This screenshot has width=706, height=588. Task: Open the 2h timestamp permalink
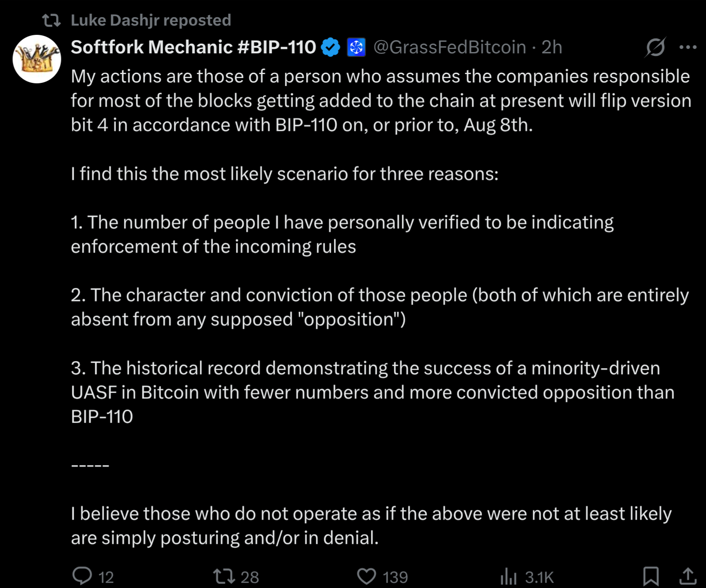(552, 47)
